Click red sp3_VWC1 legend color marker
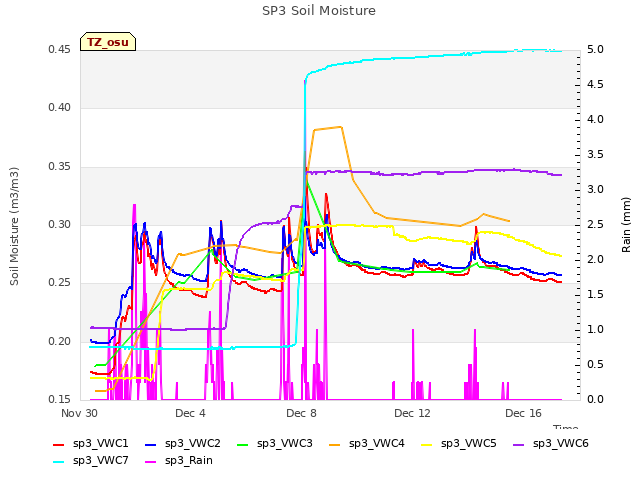The width and height of the screenshot is (640, 480). pos(59,445)
